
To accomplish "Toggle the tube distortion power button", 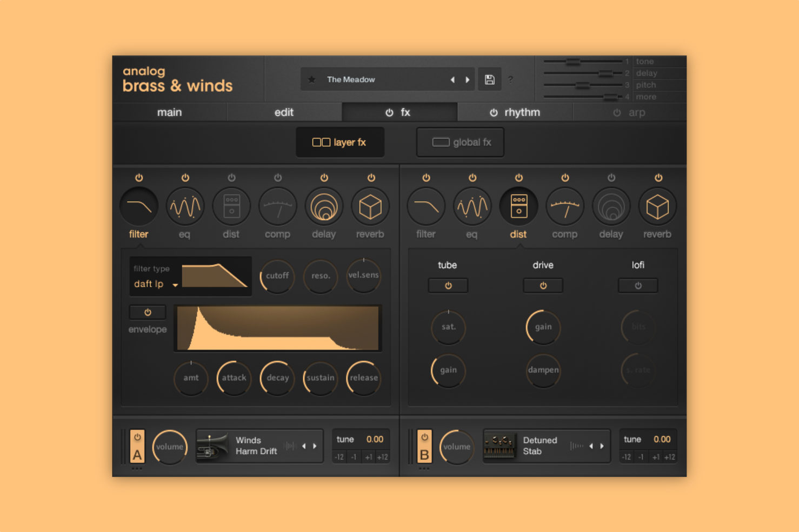I will [x=448, y=285].
